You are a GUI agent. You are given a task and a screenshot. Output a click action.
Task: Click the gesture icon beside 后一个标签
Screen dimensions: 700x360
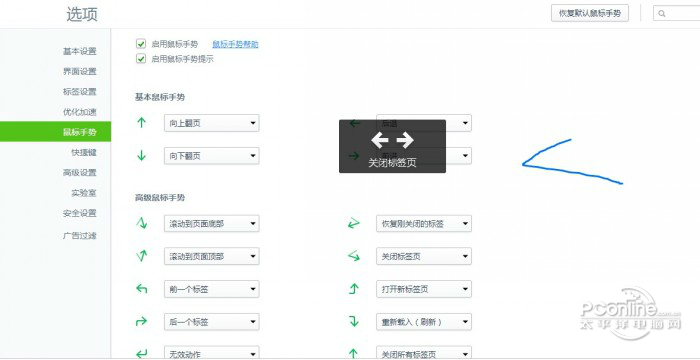(x=142, y=322)
